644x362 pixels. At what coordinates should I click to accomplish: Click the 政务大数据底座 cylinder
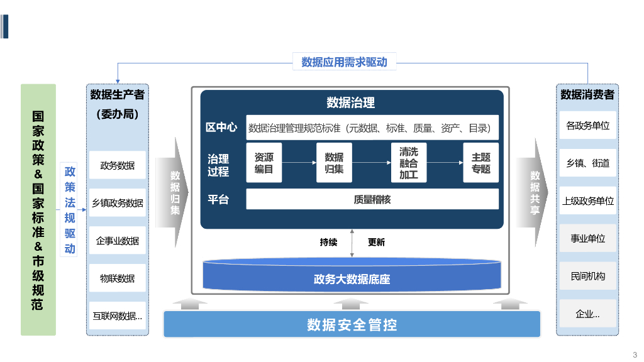coord(352,275)
